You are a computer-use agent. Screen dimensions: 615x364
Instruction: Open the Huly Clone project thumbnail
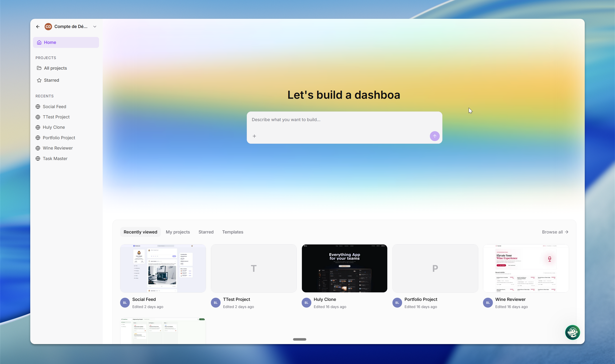tap(344, 268)
